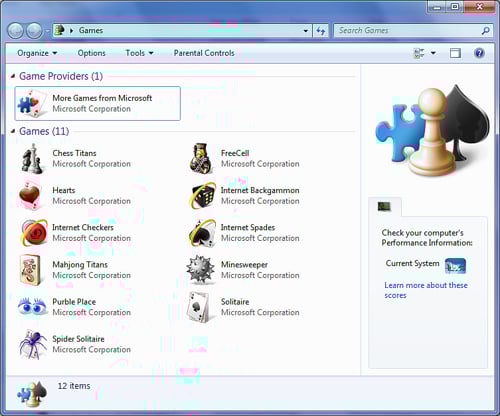Screen dimensions: 500x416
Task: Close the Games window
Action: coord(479,7)
